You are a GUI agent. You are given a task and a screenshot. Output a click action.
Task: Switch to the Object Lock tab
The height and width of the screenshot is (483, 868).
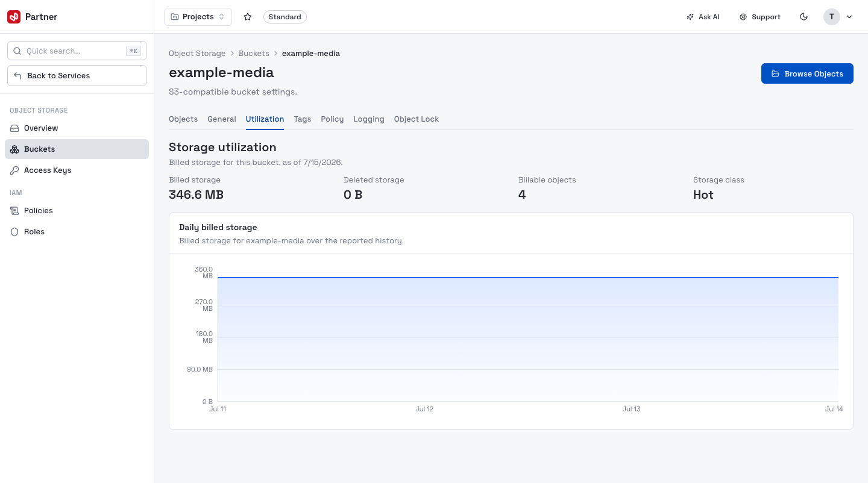tap(417, 119)
